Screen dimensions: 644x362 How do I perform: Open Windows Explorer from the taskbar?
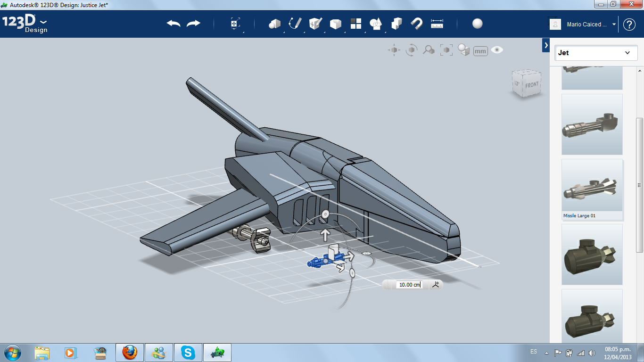click(42, 353)
